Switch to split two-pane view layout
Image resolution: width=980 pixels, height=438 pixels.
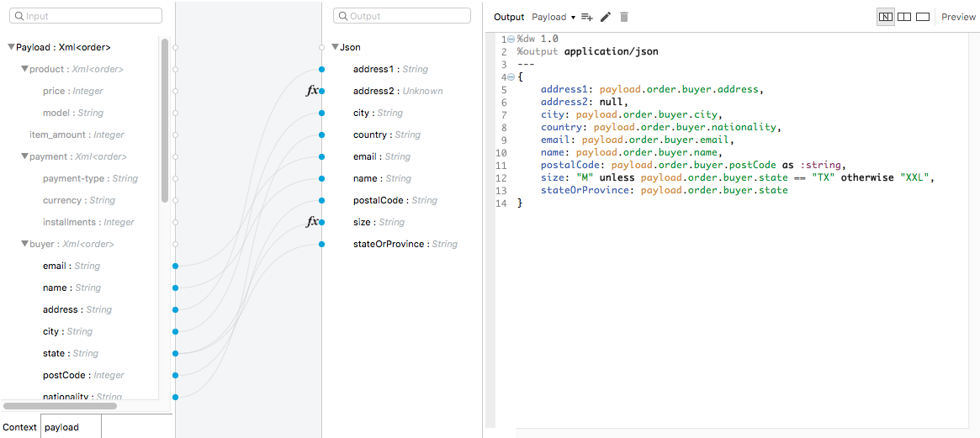[904, 17]
